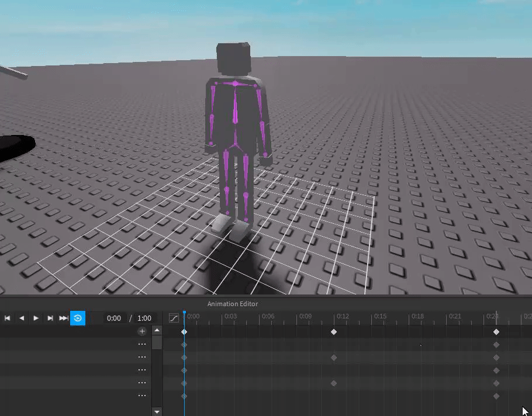Click the 0:00 current time field
The height and width of the screenshot is (416, 532).
click(x=113, y=318)
